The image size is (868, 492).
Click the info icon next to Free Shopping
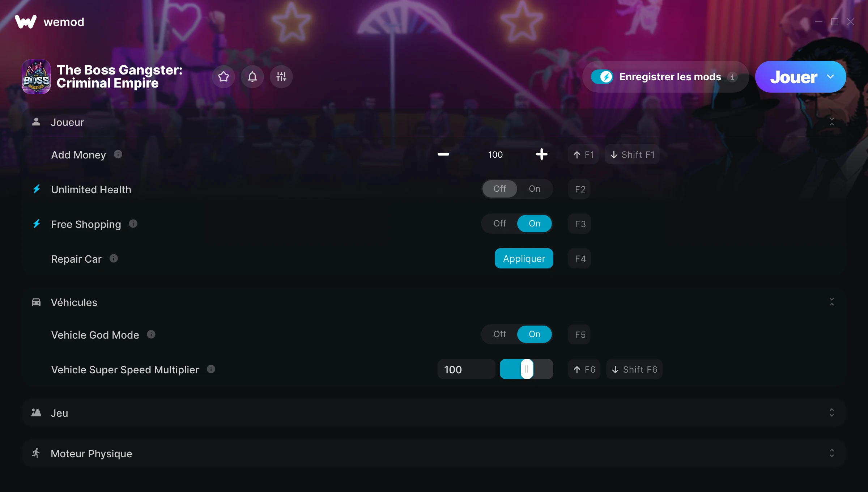[133, 224]
